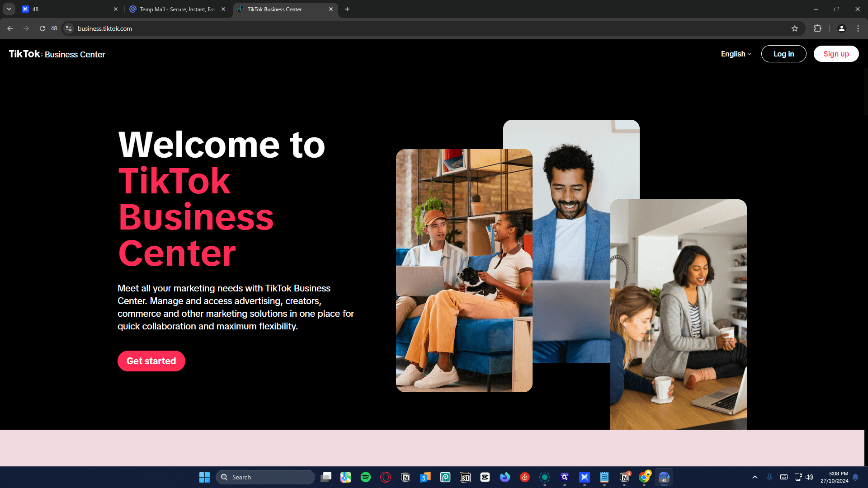868x488 pixels.
Task: Open the active browser icon labeled 48
Action: 664,477
